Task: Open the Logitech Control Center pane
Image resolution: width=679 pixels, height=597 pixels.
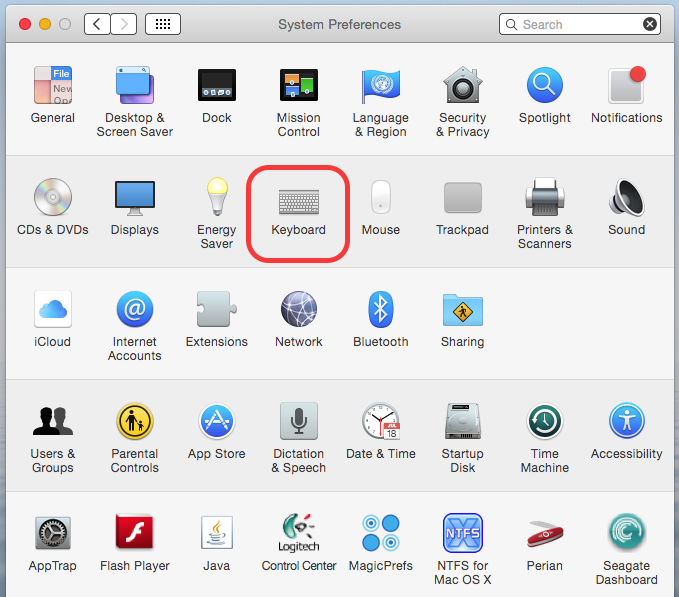Action: [x=298, y=534]
